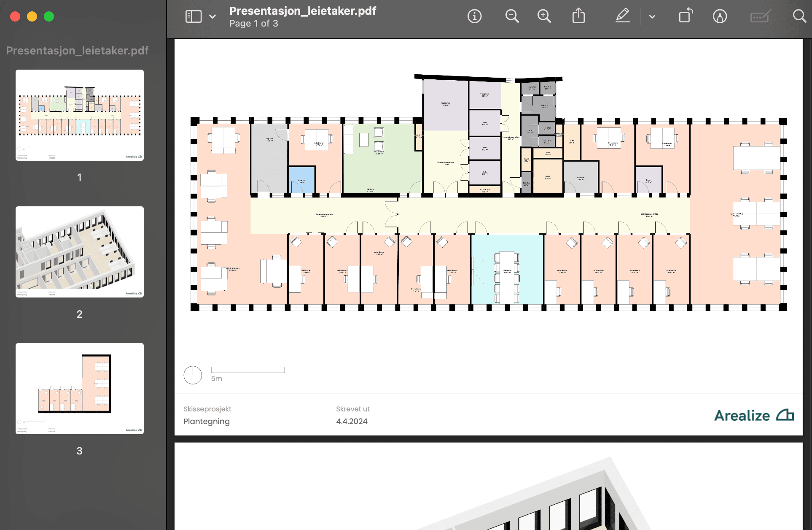Open the Share menu
This screenshot has height=530, width=812.
point(578,16)
